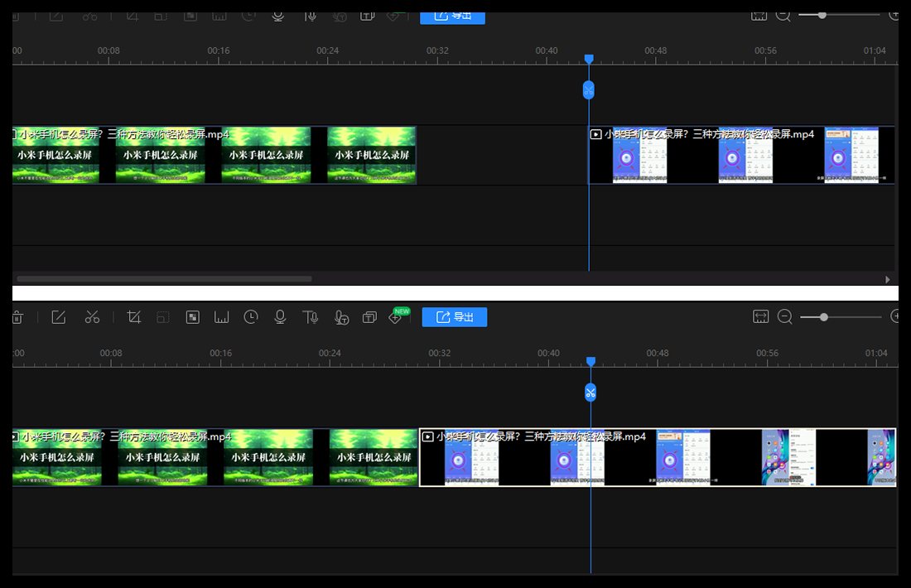Click the lower timeline zoom slider handle
The width and height of the screenshot is (911, 588).
[823, 317]
